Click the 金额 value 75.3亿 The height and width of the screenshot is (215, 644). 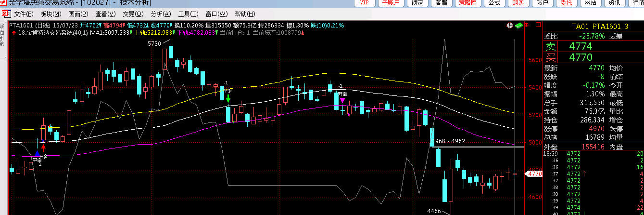594,111
